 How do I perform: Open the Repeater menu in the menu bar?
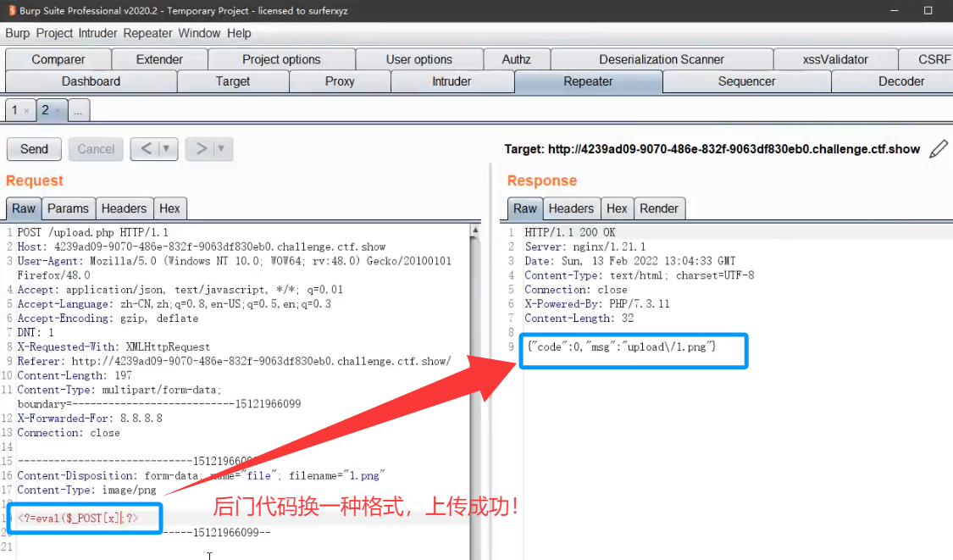point(147,33)
